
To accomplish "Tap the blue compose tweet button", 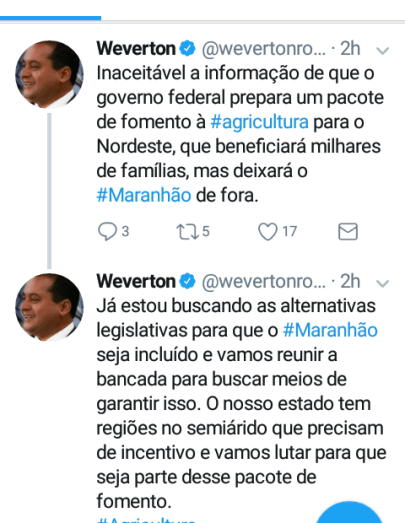I will [x=349, y=512].
